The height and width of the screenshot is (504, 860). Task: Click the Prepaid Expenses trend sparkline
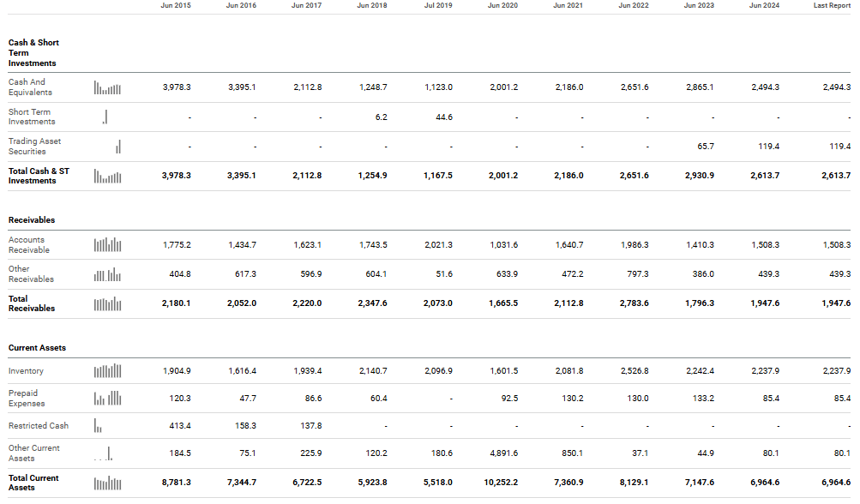click(x=107, y=399)
